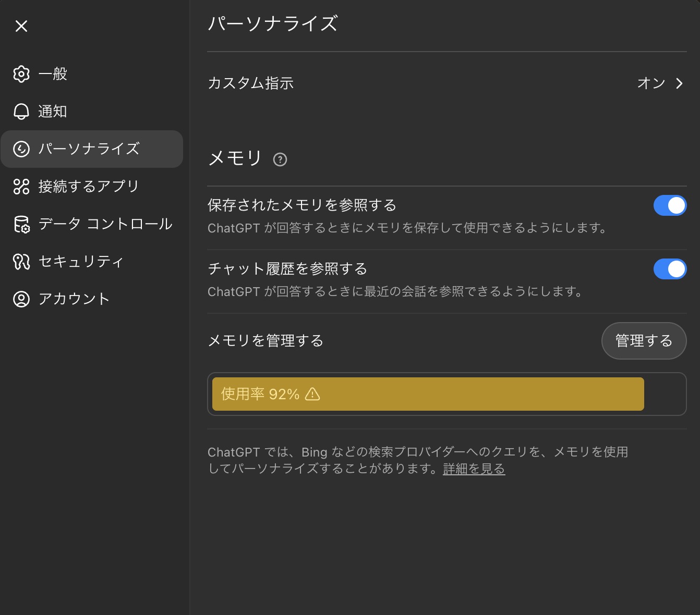This screenshot has height=615, width=700.
Task: Close the settings dialog with X
Action: 21,26
